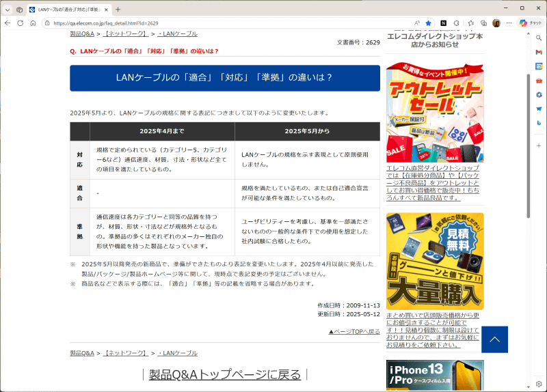The height and width of the screenshot is (392, 547).
Task: Open the blue messaging sidebar icon
Action: tap(539, 109)
